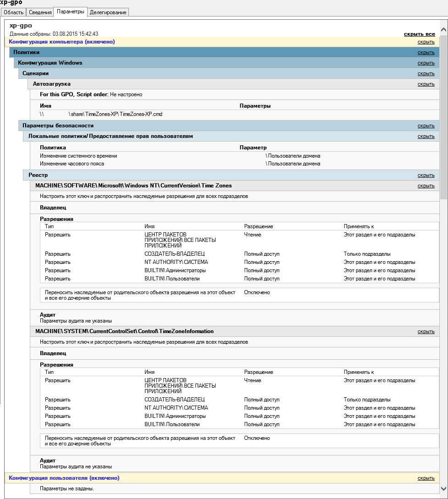Open the Сведения tab
The height and width of the screenshot is (499, 448).
(40, 12)
